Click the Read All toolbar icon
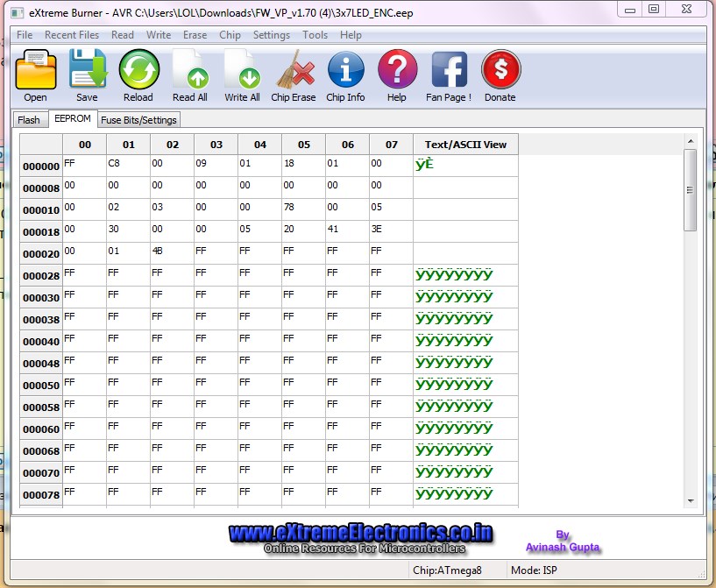716x588 pixels. coord(189,70)
